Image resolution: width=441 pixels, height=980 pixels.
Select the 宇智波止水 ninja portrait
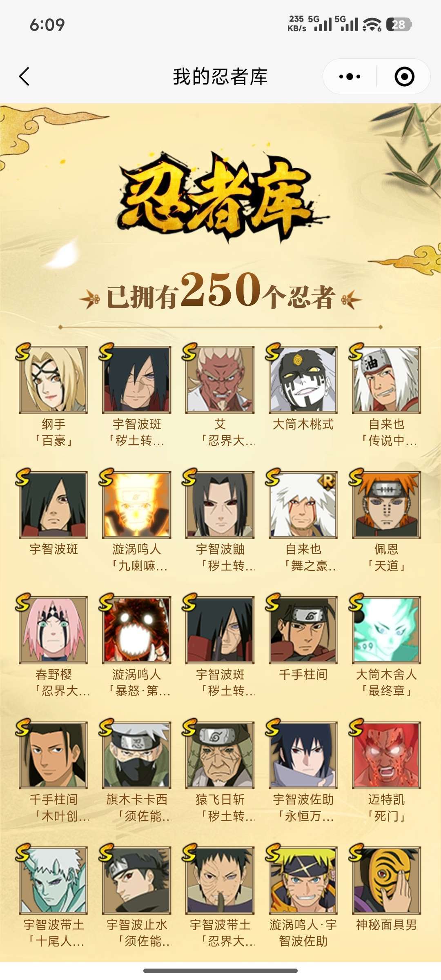[x=137, y=880]
